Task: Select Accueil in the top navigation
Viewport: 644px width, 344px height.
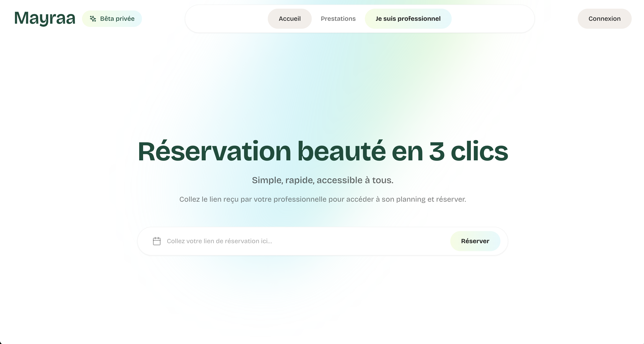Action: click(x=289, y=18)
